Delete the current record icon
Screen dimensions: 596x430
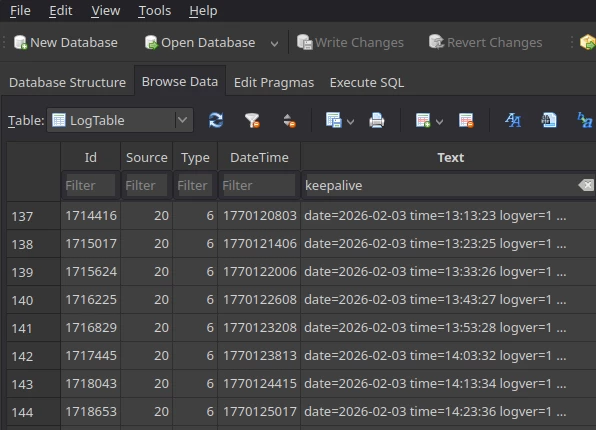tap(466, 120)
